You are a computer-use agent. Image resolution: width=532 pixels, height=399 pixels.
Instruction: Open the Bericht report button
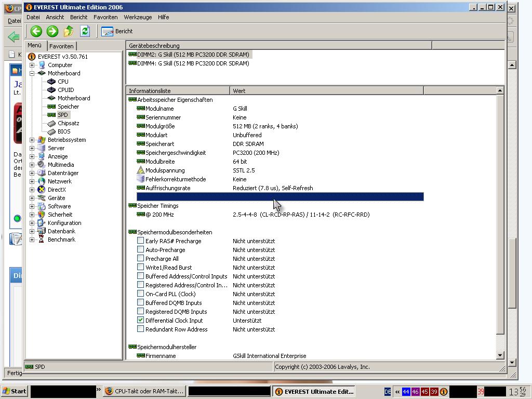click(x=117, y=31)
